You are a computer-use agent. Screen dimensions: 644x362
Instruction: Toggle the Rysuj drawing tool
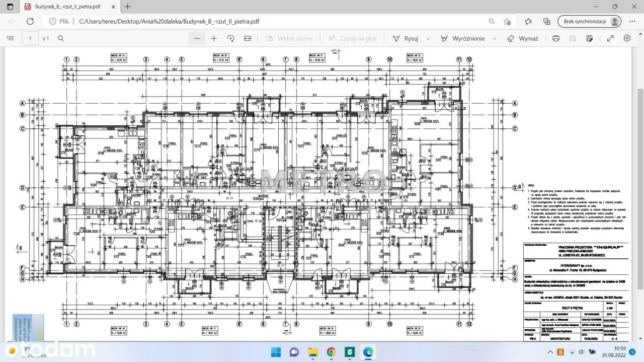[406, 38]
